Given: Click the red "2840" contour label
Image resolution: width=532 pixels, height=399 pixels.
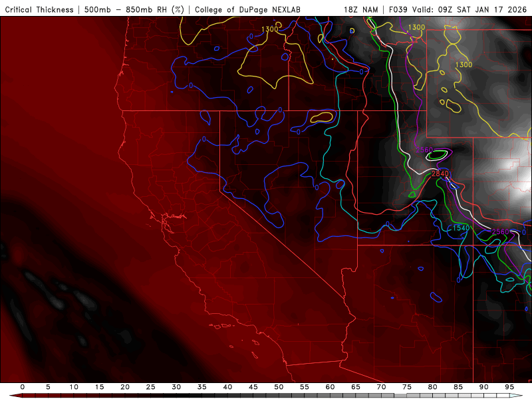Looking at the screenshot, I should tap(440, 174).
